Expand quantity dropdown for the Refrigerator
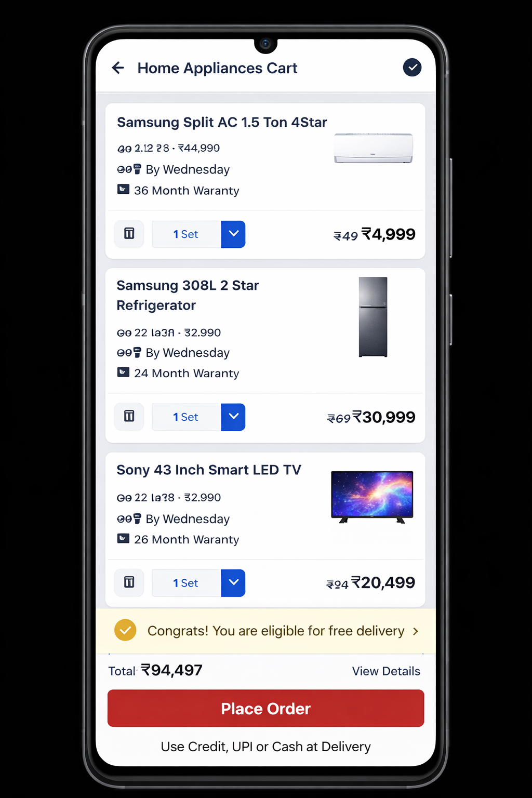Screen dimensions: 532x798 tap(233, 417)
